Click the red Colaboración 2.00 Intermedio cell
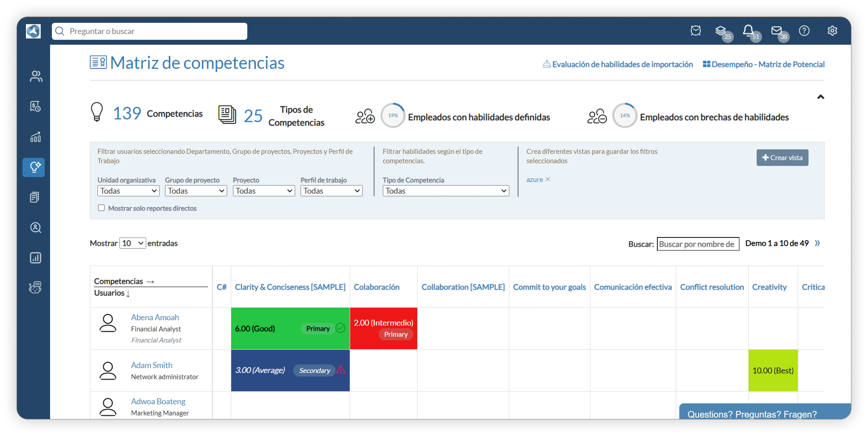Viewport: 868px width, 436px height. pyautogui.click(x=383, y=328)
